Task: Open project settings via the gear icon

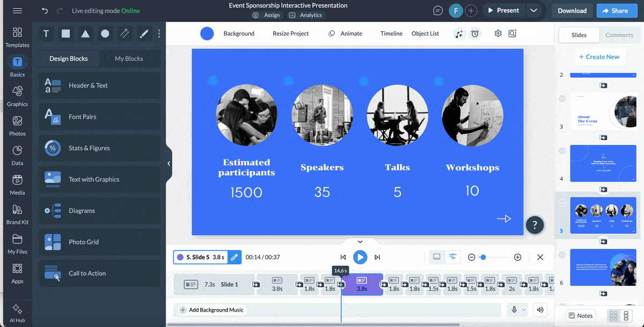Action: [497, 33]
